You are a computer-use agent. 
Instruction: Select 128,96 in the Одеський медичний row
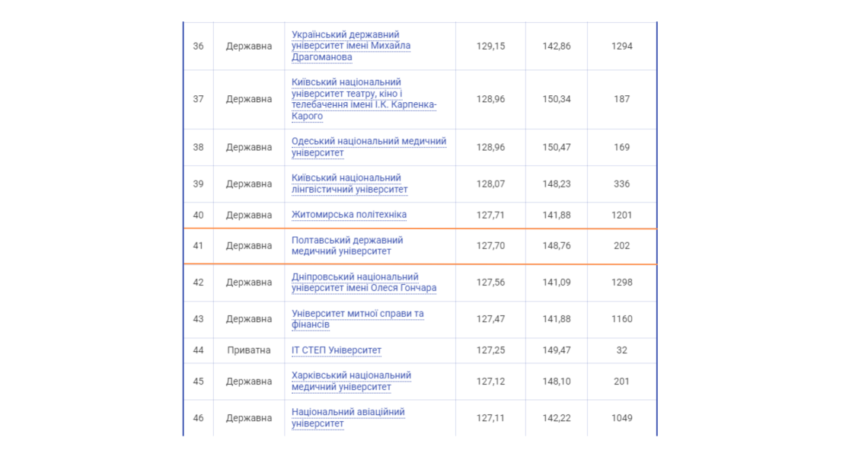490,147
